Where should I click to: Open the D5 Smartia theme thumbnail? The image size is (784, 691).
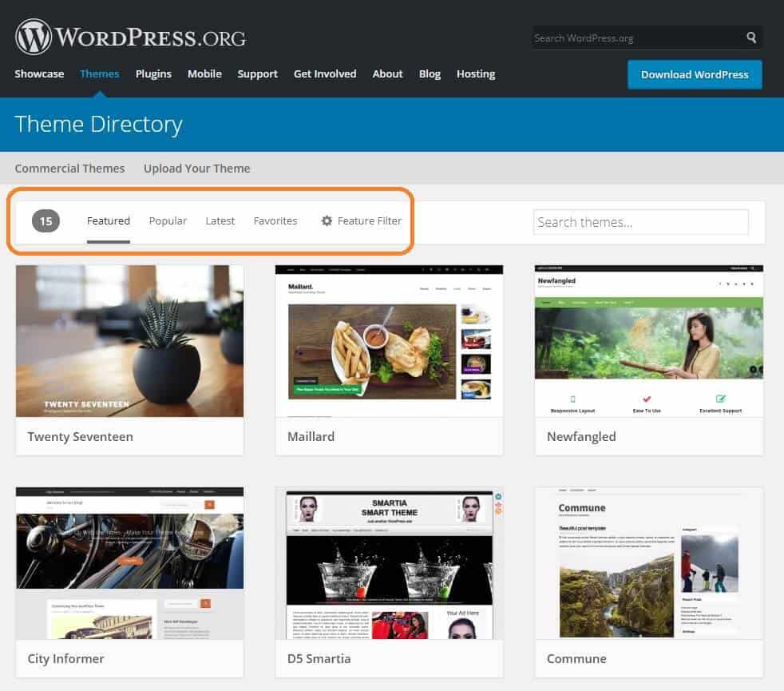coord(389,563)
